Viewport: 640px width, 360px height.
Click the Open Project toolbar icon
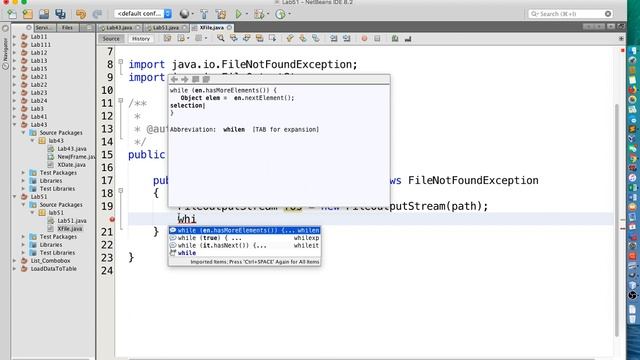click(44, 14)
